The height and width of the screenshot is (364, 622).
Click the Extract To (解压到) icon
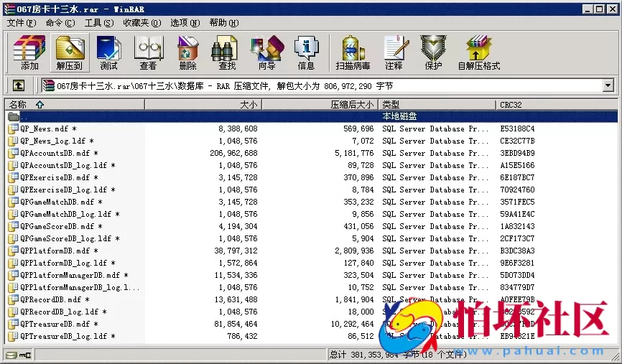coord(69,52)
